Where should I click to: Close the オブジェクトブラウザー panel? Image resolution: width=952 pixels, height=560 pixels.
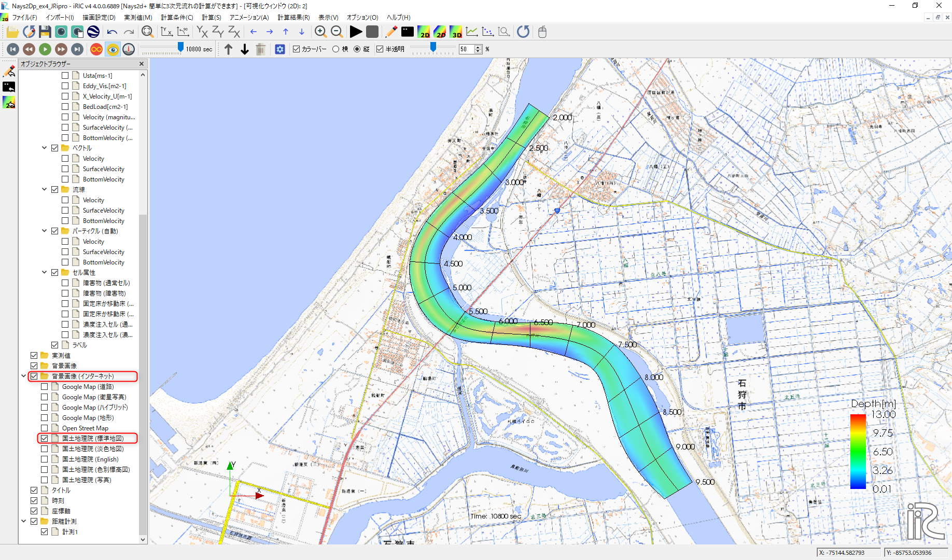[x=142, y=64]
